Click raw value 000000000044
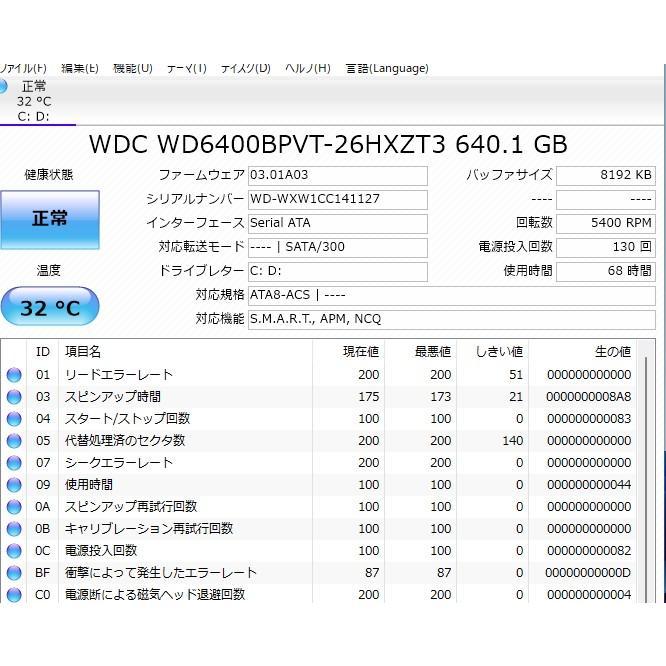666x666 pixels. [x=589, y=485]
